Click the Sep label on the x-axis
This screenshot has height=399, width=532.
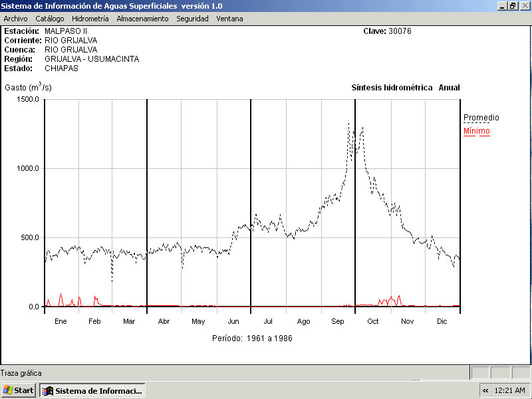click(338, 321)
